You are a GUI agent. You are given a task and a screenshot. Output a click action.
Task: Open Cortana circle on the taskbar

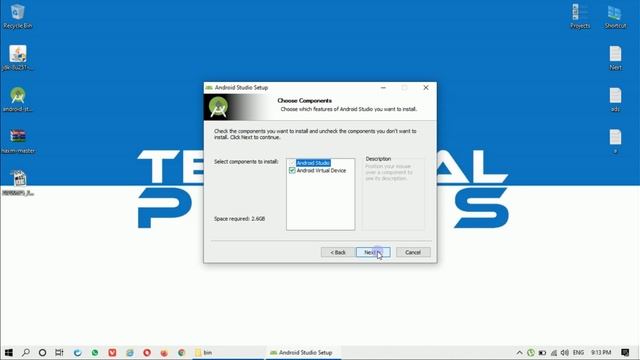tap(42, 352)
